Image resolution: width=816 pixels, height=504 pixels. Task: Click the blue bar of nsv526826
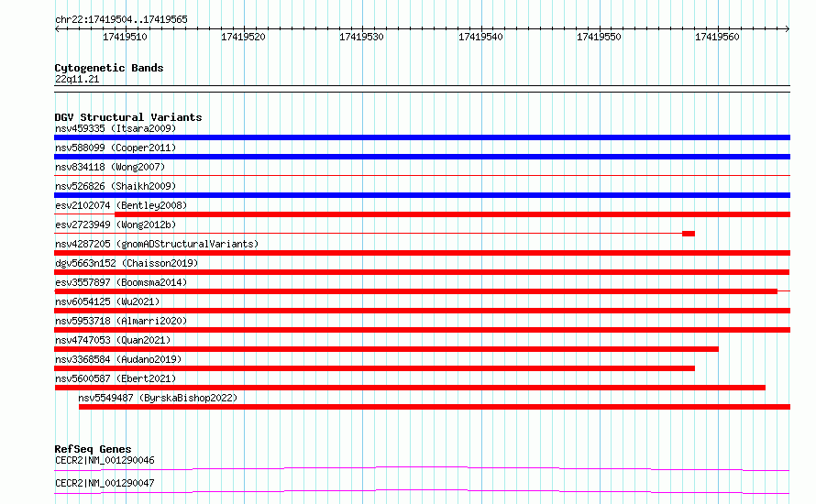tap(422, 195)
